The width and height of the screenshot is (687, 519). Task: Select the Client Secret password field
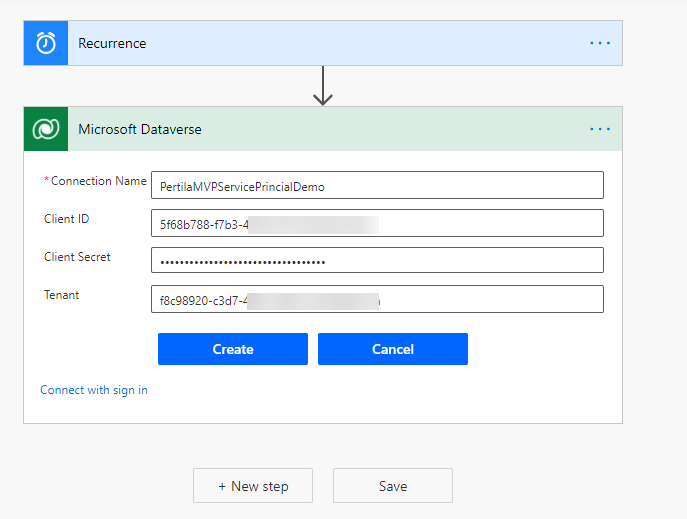click(x=377, y=261)
